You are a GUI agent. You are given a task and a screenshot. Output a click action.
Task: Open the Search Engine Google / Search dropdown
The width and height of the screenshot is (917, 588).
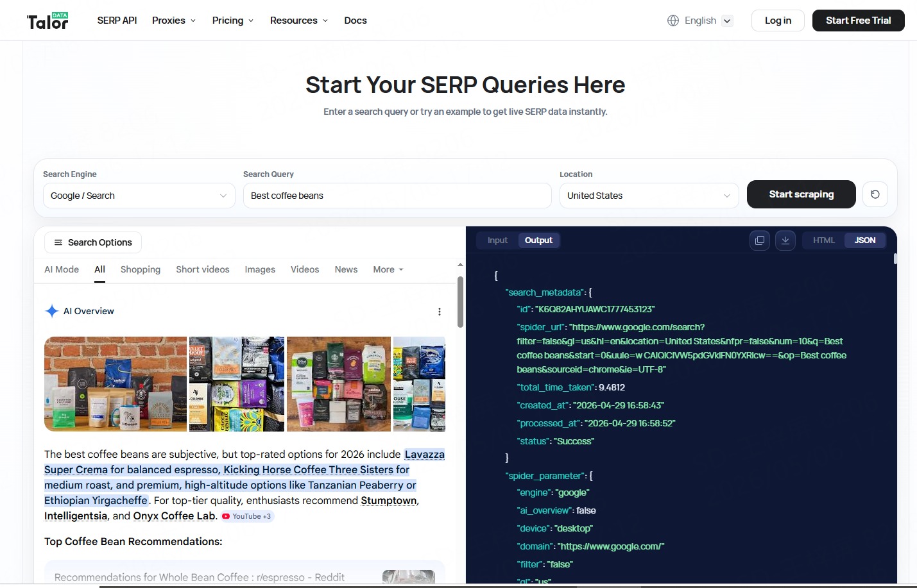[x=139, y=196]
